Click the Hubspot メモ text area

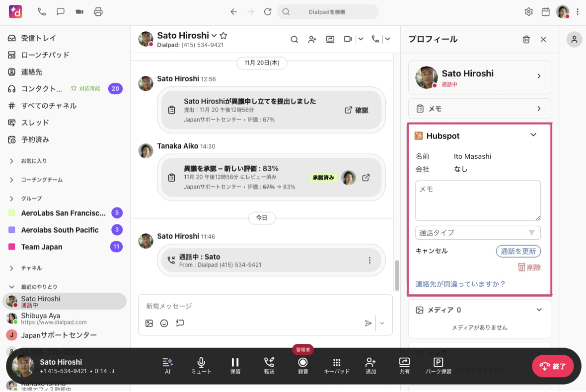tap(478, 200)
